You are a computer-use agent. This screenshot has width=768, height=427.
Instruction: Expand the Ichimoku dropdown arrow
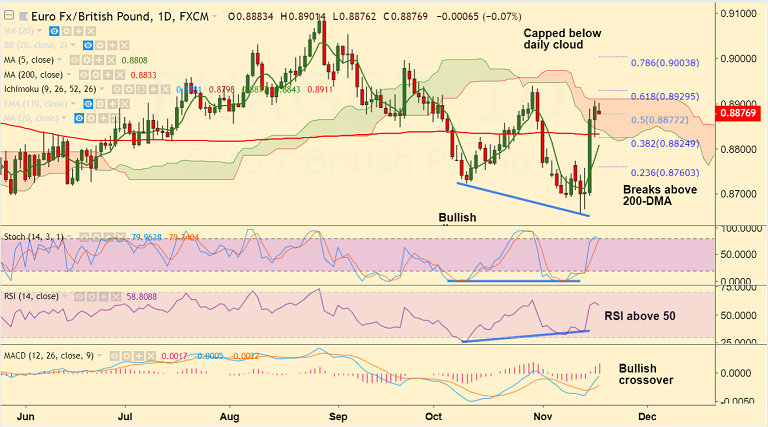[x=102, y=89]
